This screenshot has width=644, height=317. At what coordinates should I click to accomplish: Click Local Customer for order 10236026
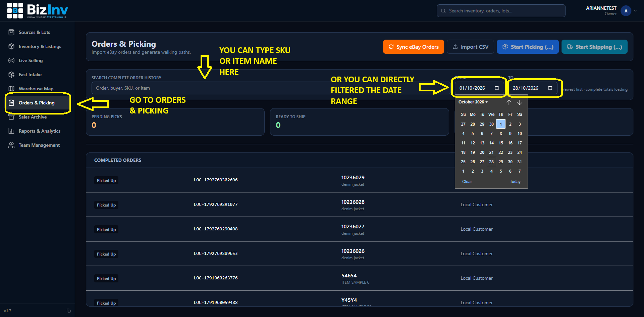(x=477, y=254)
